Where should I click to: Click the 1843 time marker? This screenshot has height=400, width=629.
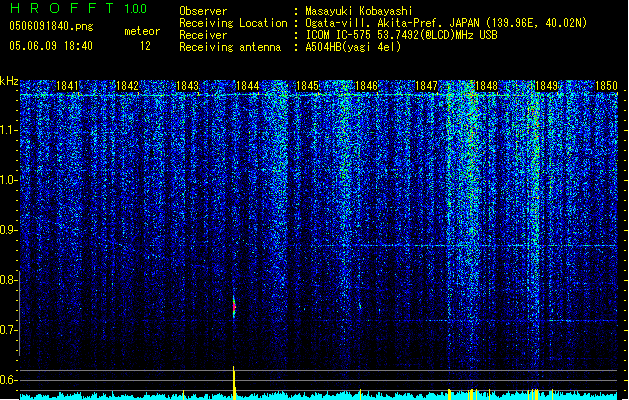point(187,86)
